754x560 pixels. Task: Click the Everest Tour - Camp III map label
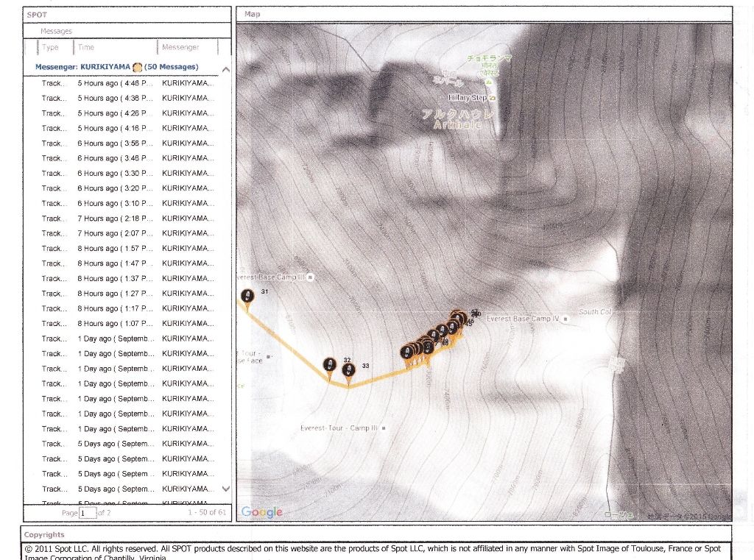(339, 428)
